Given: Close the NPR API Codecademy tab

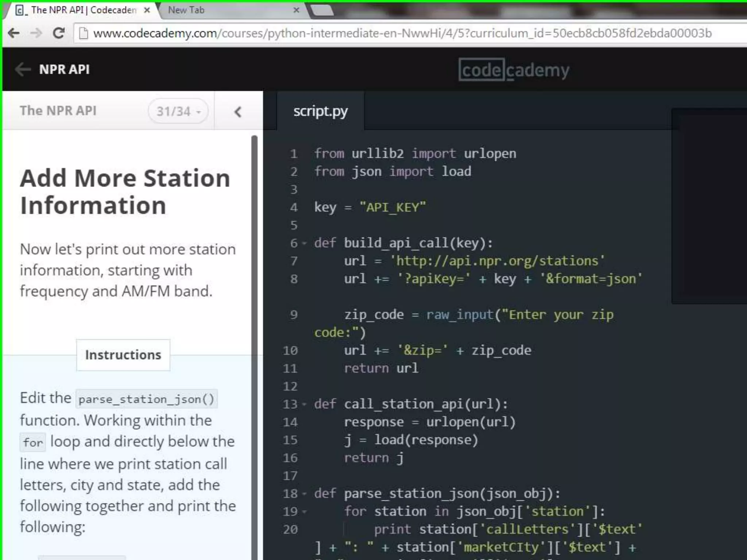Looking at the screenshot, I should 147,10.
